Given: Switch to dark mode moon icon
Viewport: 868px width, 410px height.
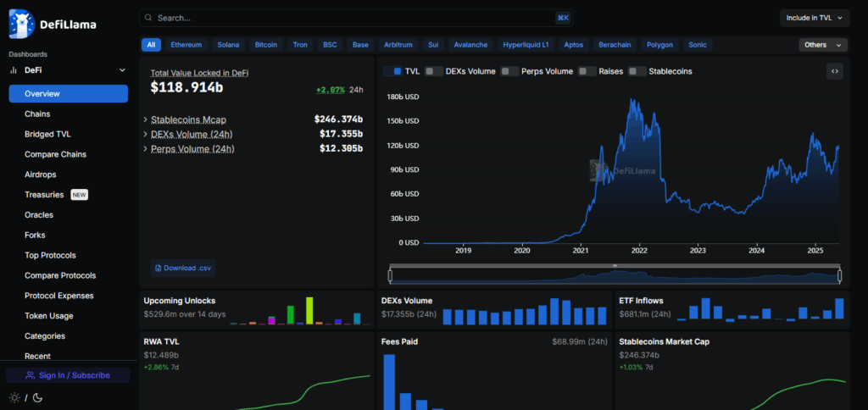Looking at the screenshot, I should click(36, 398).
